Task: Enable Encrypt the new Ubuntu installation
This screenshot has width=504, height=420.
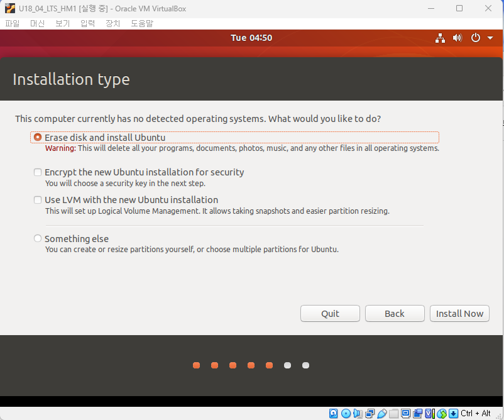Action: pos(38,172)
